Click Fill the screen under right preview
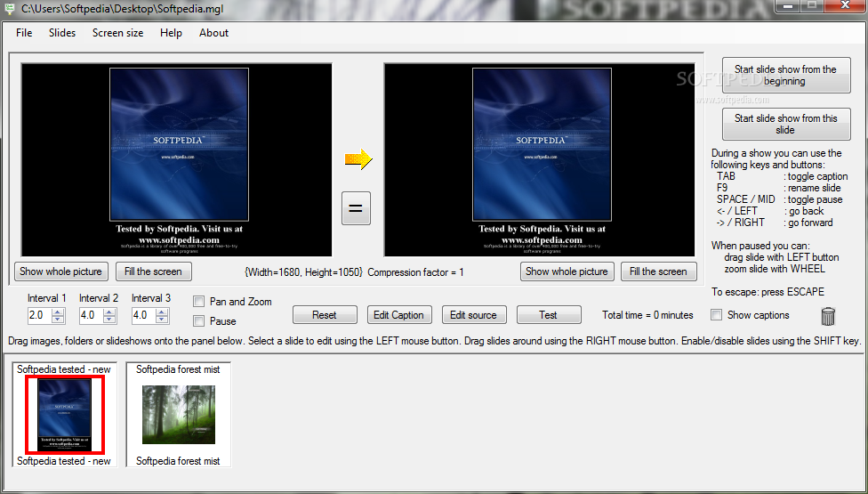This screenshot has height=494, width=868. coord(658,271)
